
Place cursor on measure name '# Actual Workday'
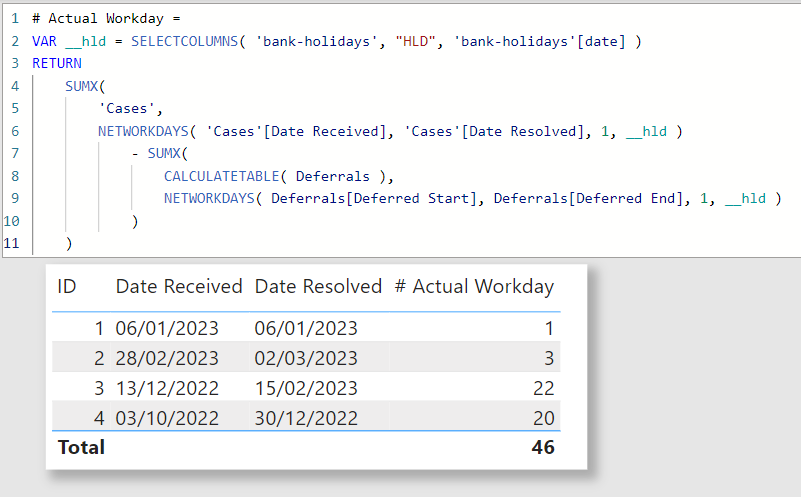tap(98, 19)
